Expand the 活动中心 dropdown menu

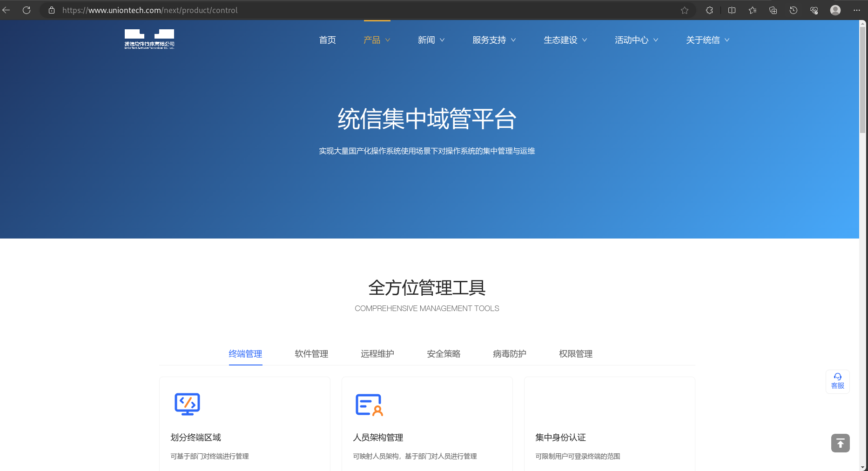click(x=636, y=40)
